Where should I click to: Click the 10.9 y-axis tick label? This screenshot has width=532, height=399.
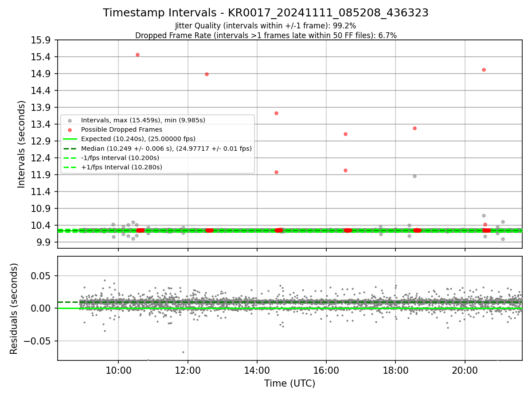[41, 209]
